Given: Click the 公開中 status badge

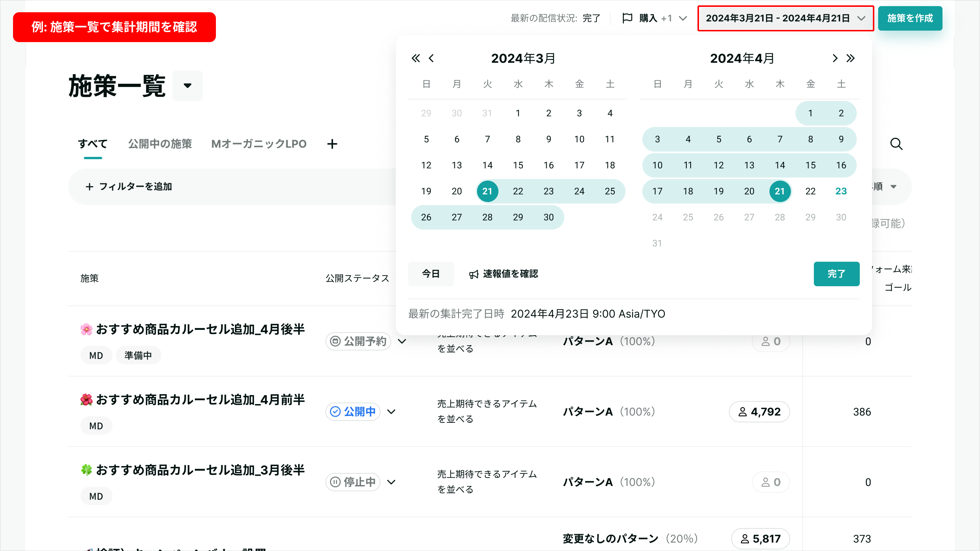Looking at the screenshot, I should (x=353, y=412).
